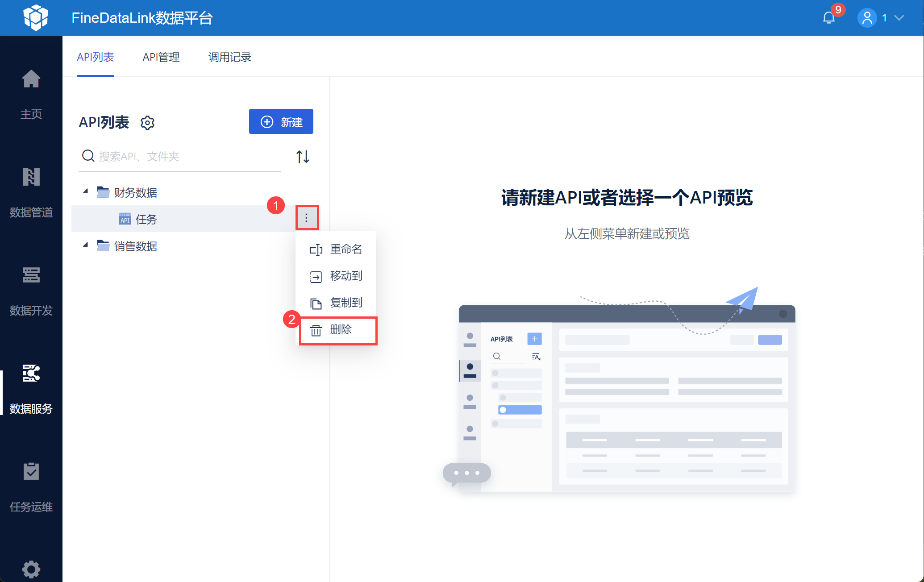Screen dimensions: 924x582
Task: Click the FineDataLink cube logo
Action: pyautogui.click(x=36, y=18)
